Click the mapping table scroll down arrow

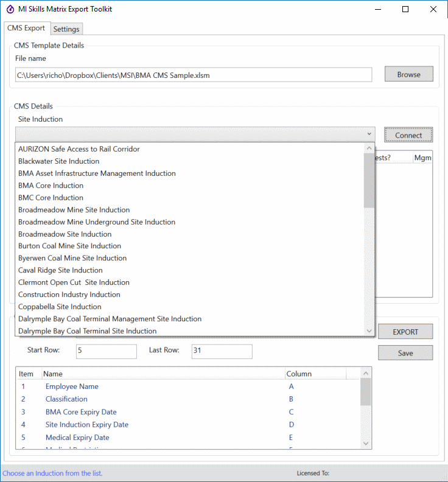(366, 443)
